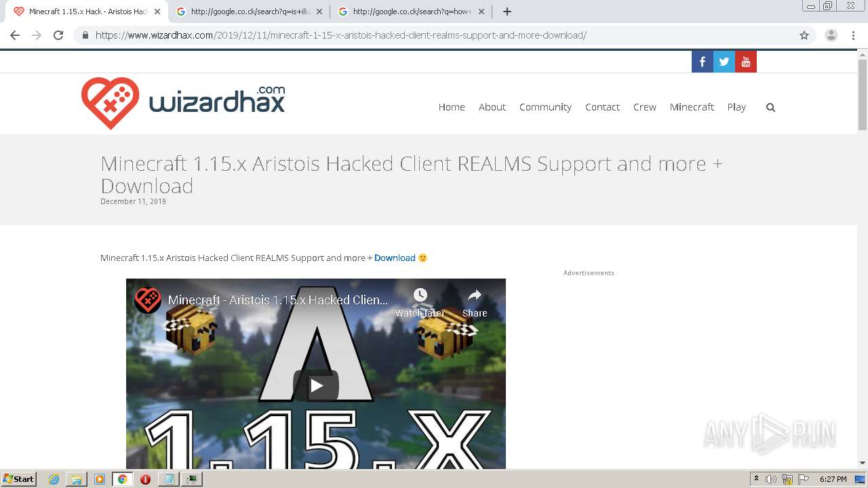Click the video channel avatar icon
Screen dimensions: 868x488
[147, 300]
